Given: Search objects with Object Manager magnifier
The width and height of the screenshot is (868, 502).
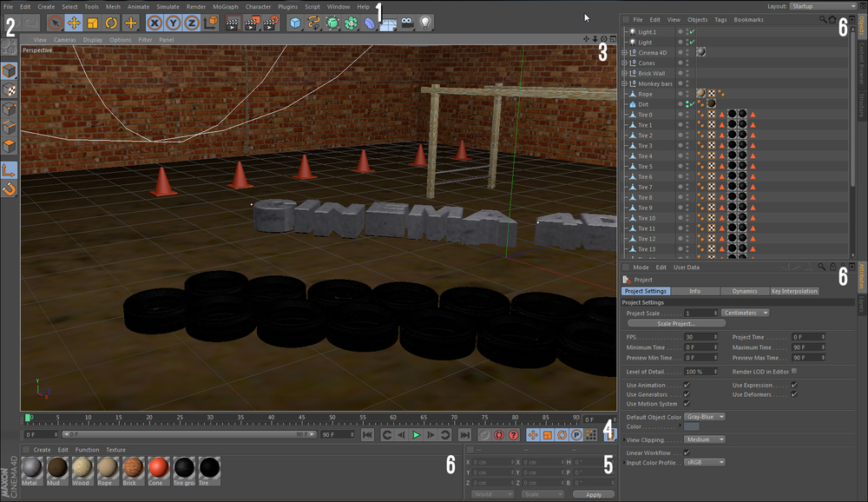Looking at the screenshot, I should point(823,19).
